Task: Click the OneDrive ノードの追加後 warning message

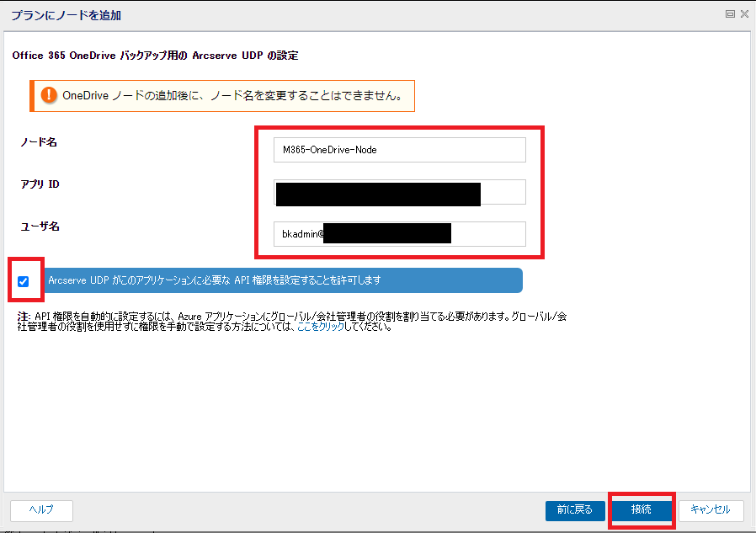Action: tap(233, 95)
